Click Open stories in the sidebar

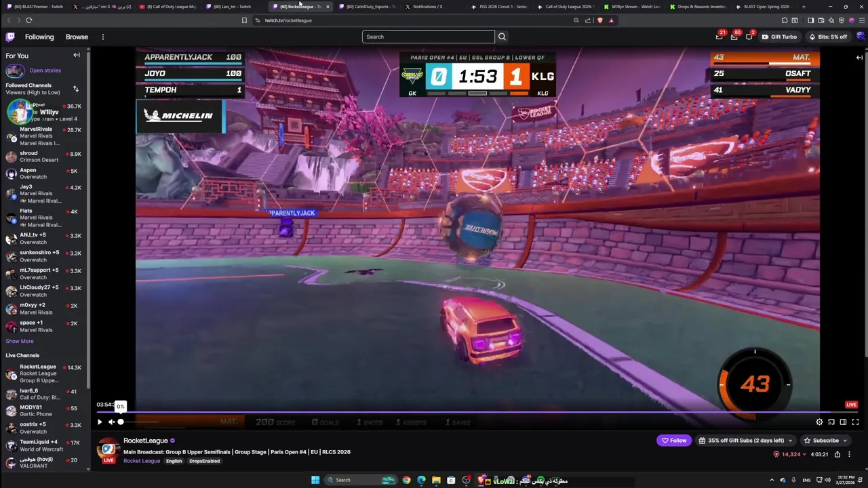point(45,70)
